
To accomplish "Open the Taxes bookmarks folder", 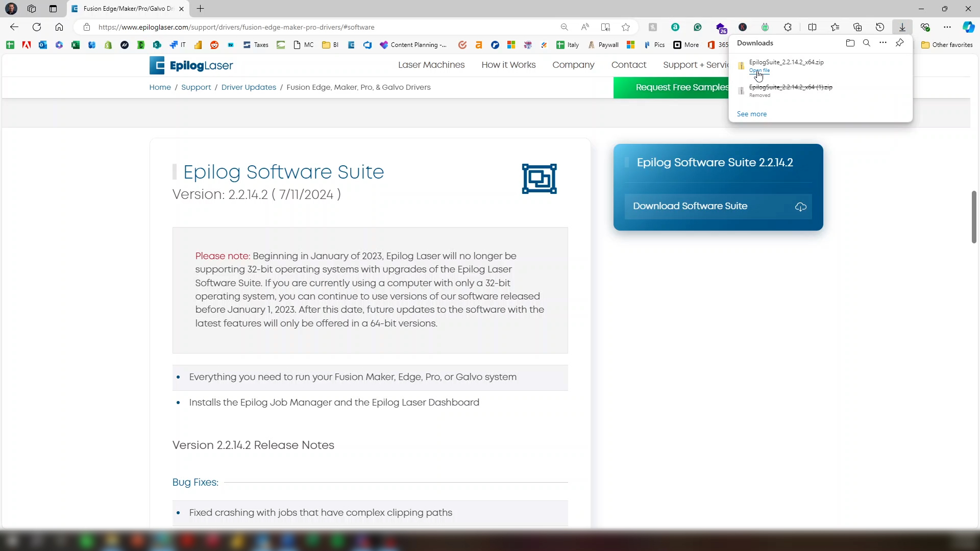I will (256, 45).
